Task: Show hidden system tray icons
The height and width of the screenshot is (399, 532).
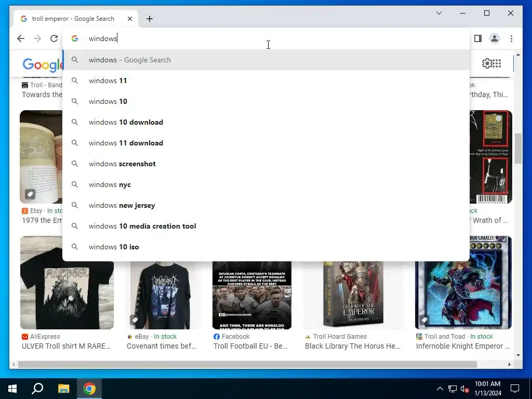Action: pos(440,389)
